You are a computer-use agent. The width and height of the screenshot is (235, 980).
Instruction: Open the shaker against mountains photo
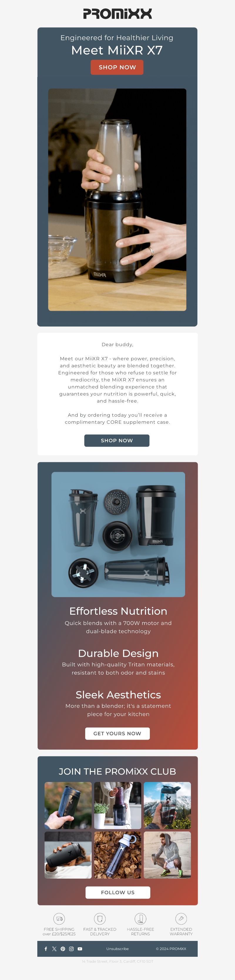coord(167,805)
